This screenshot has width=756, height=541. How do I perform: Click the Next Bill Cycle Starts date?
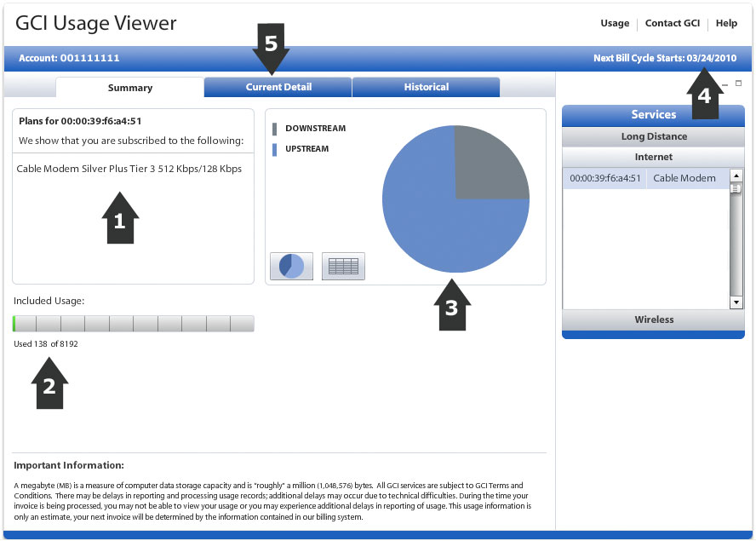665,58
